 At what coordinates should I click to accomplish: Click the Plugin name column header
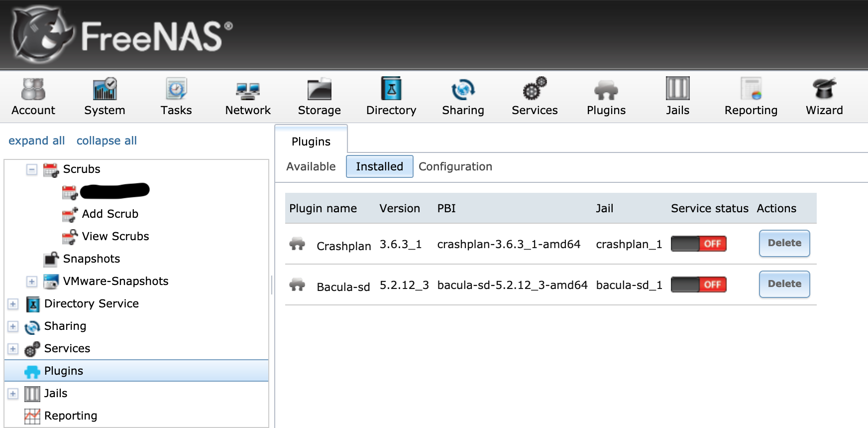[323, 208]
